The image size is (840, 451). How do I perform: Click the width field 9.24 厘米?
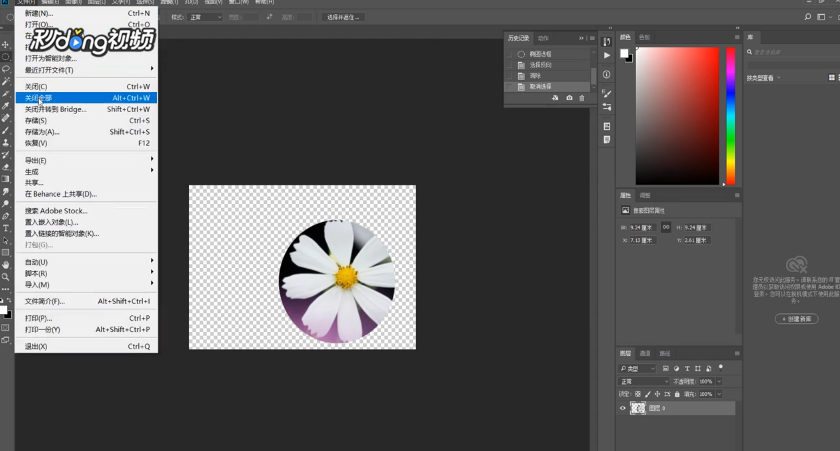[642, 227]
